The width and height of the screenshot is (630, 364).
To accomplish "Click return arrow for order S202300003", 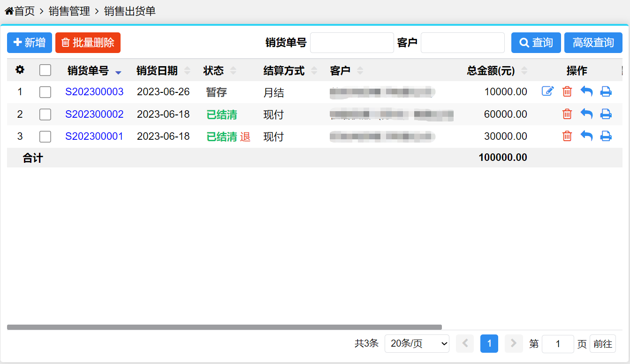I will coord(586,91).
